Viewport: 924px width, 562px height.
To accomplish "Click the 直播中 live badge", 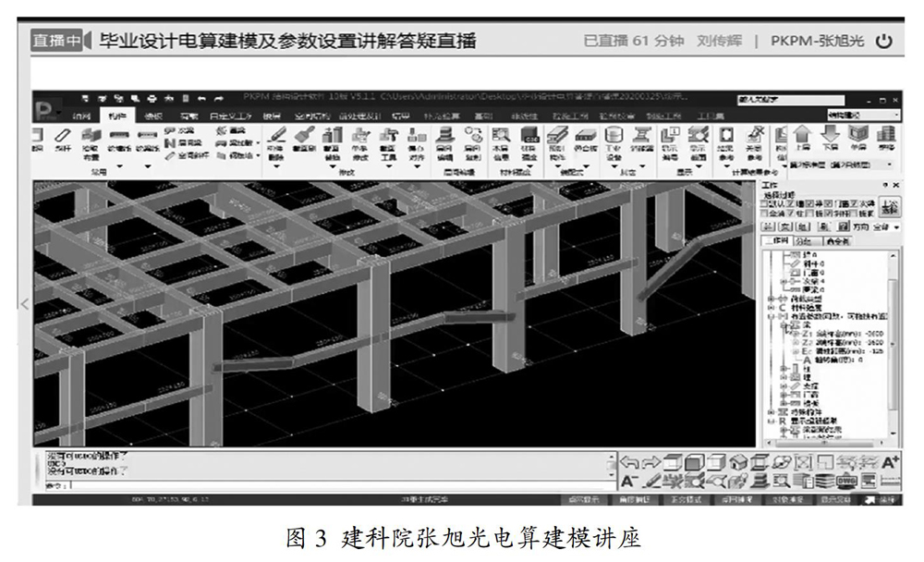I will (56, 40).
